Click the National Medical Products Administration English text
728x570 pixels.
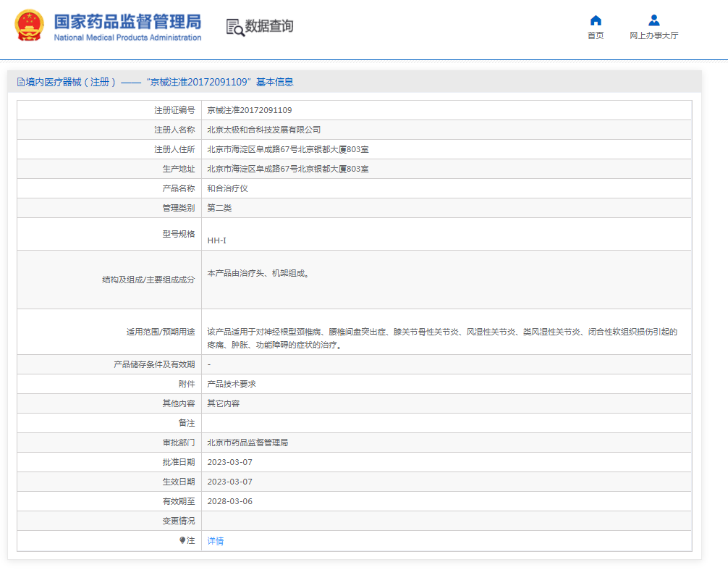127,38
